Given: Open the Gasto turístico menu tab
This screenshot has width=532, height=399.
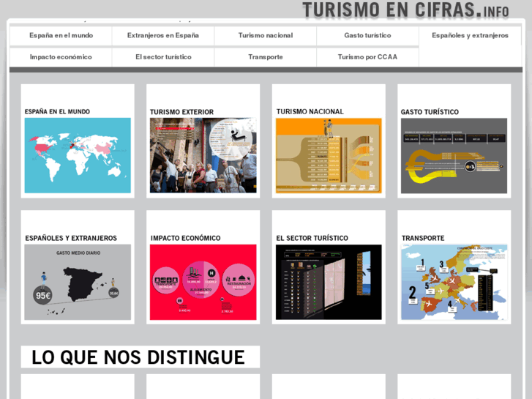Looking at the screenshot, I should (x=368, y=36).
